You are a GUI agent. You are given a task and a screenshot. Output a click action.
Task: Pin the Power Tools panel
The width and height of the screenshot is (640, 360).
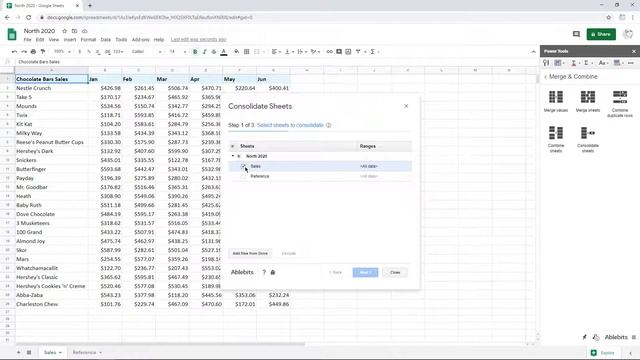pyautogui.click(x=584, y=337)
